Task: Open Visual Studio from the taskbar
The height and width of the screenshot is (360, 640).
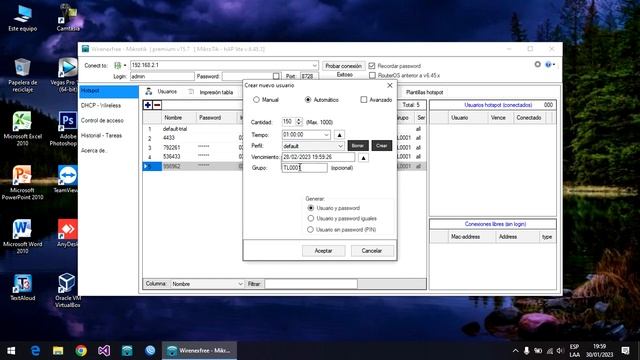Action: point(104,351)
